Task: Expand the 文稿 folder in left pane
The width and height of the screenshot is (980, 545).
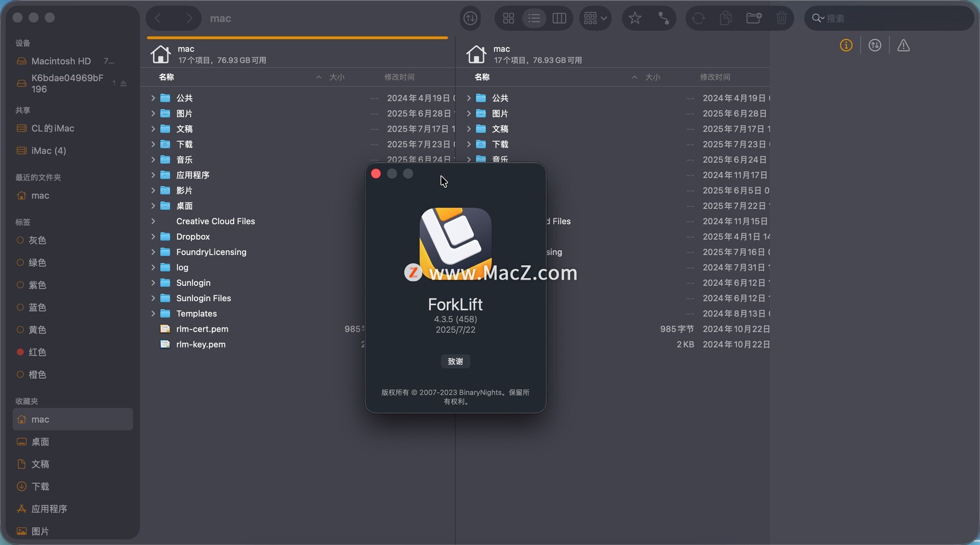Action: (153, 129)
